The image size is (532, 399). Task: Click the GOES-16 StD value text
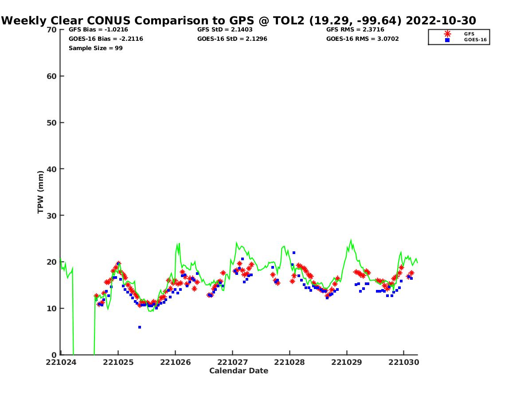[x=232, y=39]
